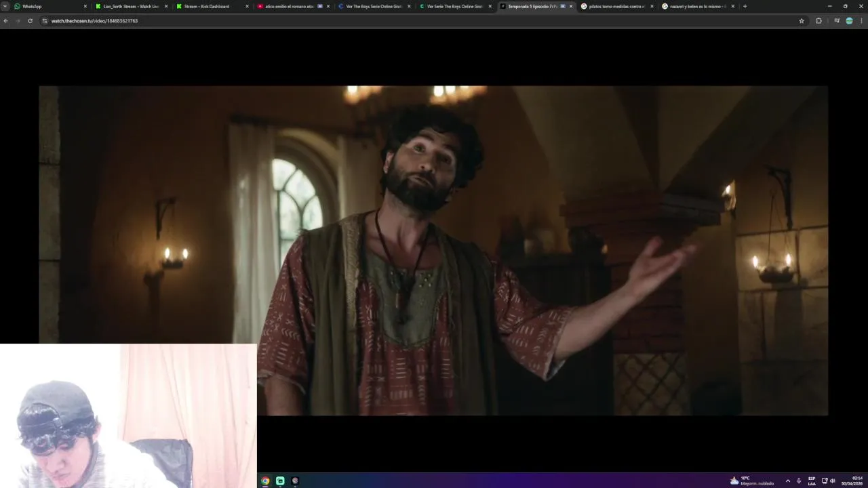Open the volume control in tray

coord(833,481)
